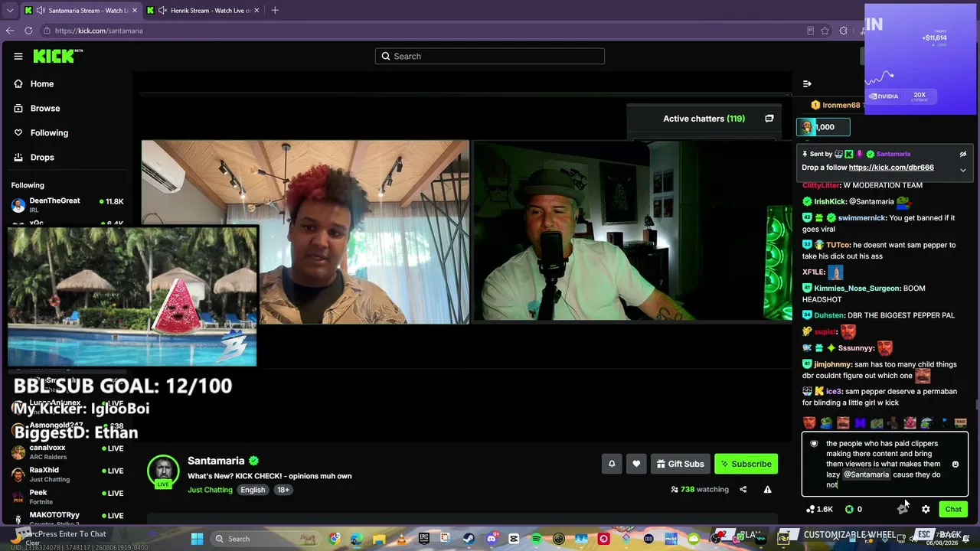This screenshot has height=551, width=980.
Task: Open File Explorer from the taskbar
Action: point(379,539)
